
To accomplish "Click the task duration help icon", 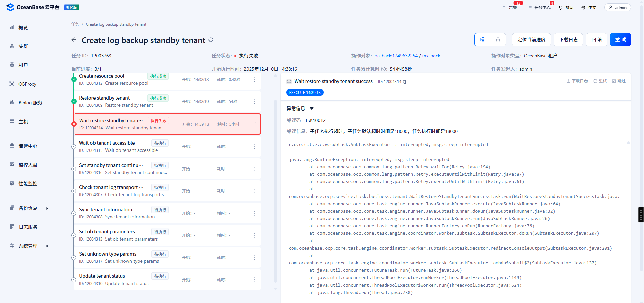I will pyautogui.click(x=384, y=69).
